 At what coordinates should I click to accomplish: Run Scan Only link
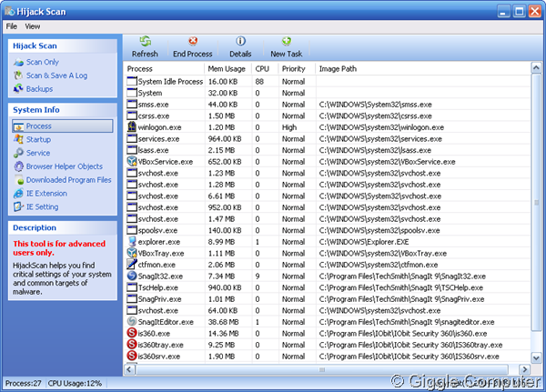click(43, 62)
